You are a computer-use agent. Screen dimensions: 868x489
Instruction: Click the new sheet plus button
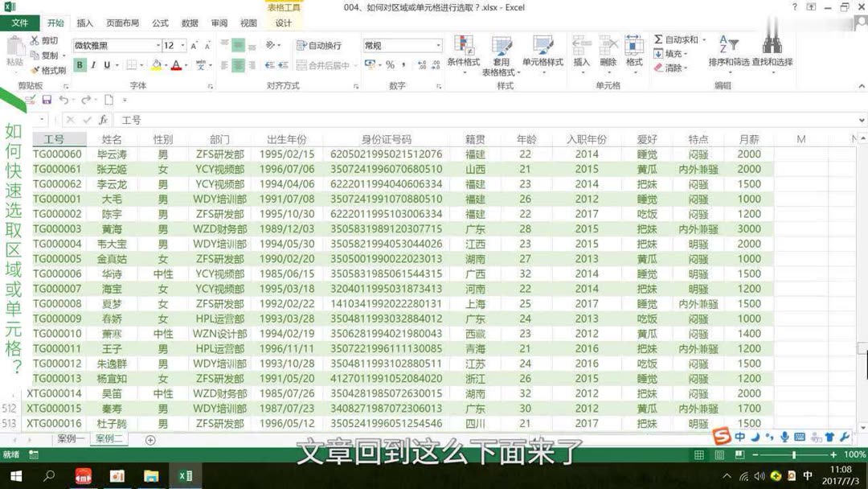(x=151, y=439)
